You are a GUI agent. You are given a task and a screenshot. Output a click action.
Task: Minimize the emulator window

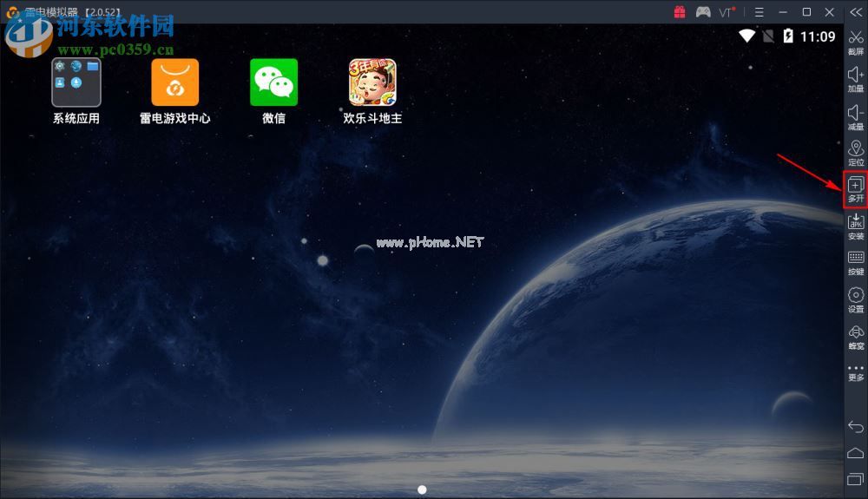[x=783, y=11]
